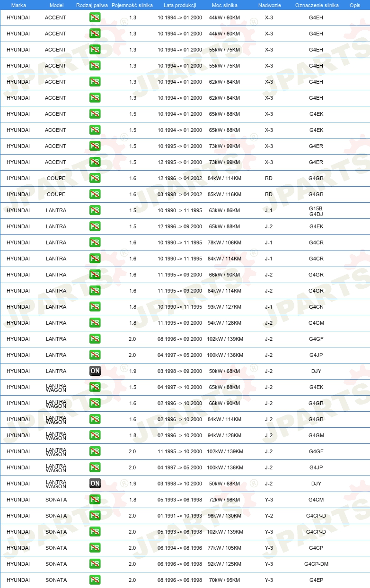Click the power value '72kW / 98KM'

[x=225, y=500]
